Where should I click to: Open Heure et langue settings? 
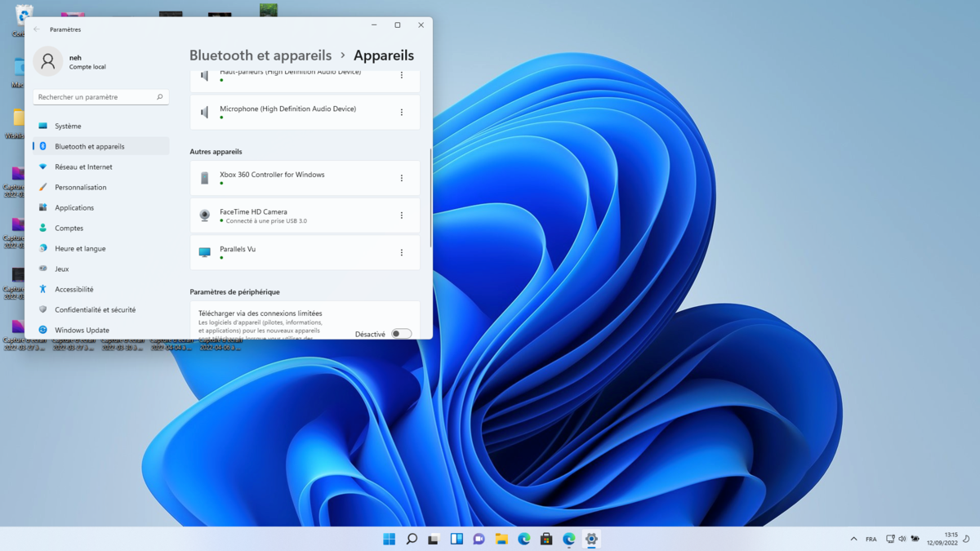[x=101, y=248]
